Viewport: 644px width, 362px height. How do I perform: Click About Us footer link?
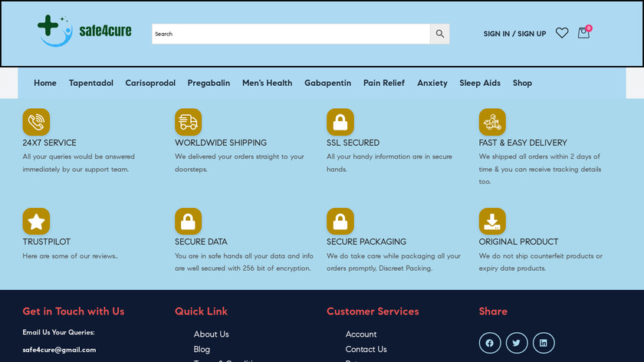[211, 334]
